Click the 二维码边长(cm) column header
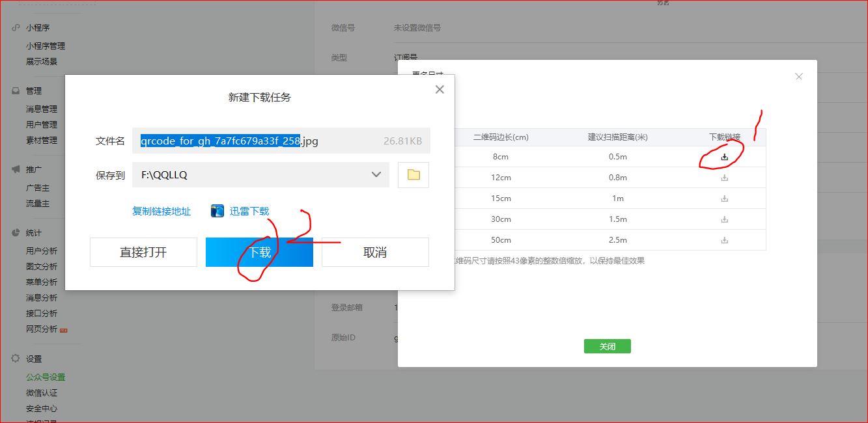Viewport: 868px width, 423px height. pyautogui.click(x=501, y=137)
